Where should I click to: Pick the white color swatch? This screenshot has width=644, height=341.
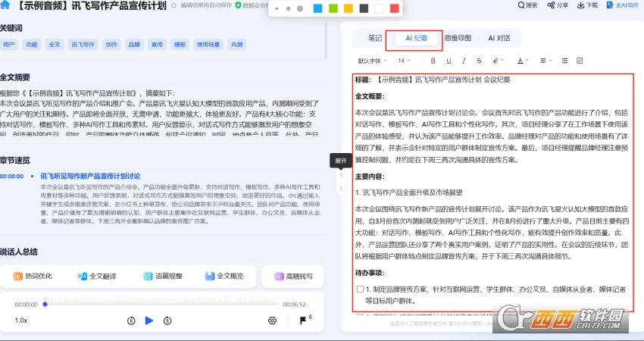point(379,8)
